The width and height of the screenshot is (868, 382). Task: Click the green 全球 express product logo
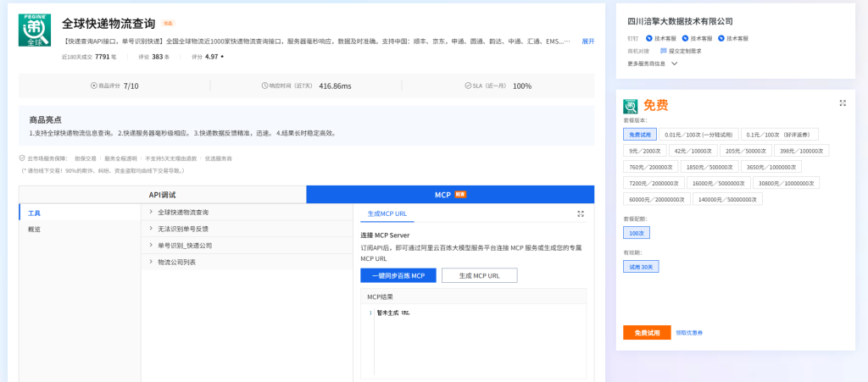[x=34, y=30]
